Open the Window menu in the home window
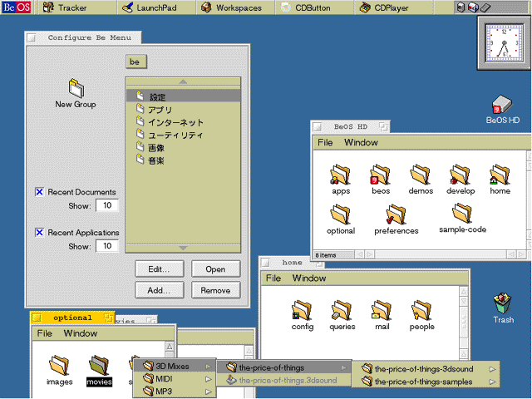 pyautogui.click(x=309, y=278)
